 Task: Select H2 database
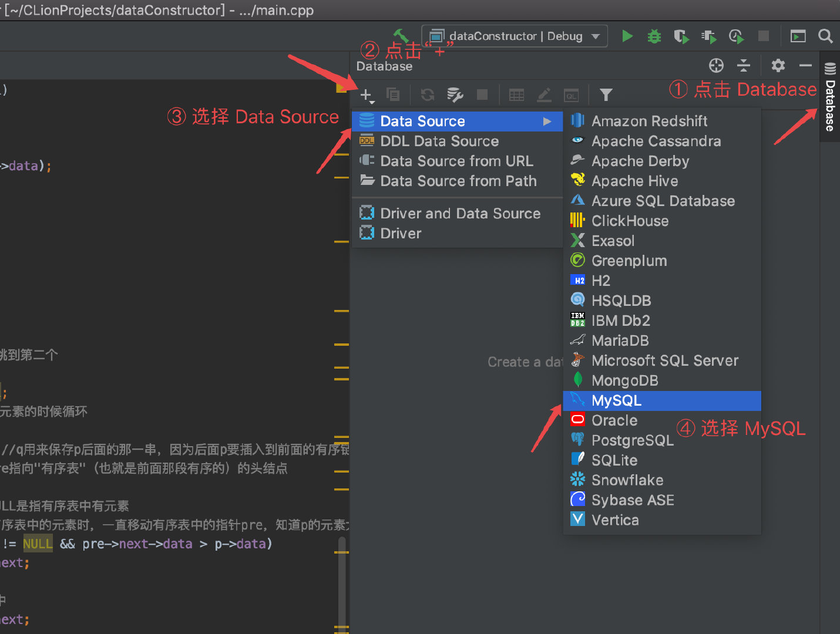[x=662, y=281]
